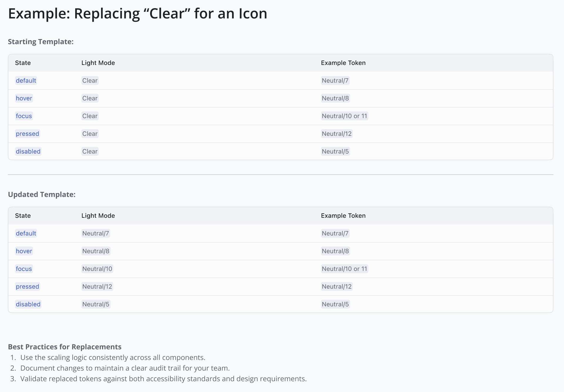Select 'Neutral/7' Light Mode value in Updated Template
This screenshot has height=392, width=564.
coord(95,233)
